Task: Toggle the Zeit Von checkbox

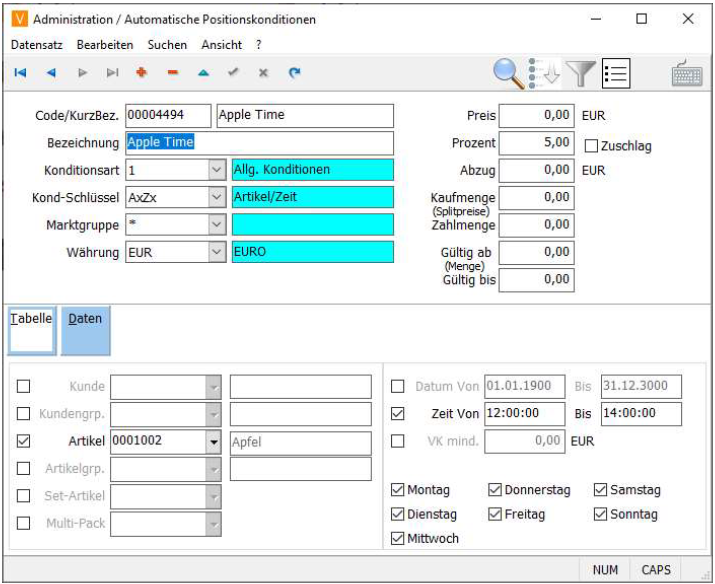Action: pos(398,413)
